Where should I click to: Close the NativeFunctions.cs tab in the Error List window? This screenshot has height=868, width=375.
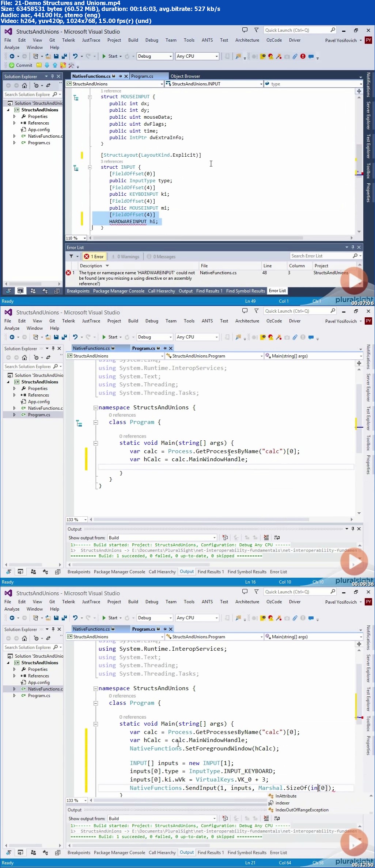point(126,76)
